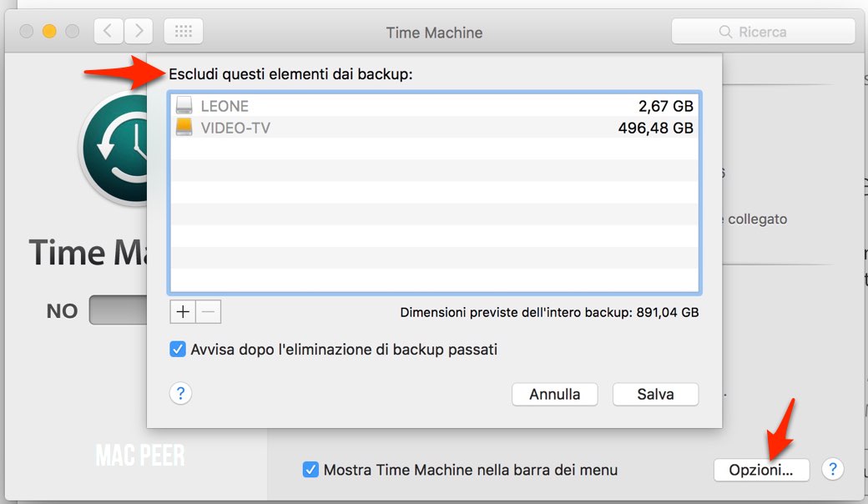Click the LEONE drive icon
This screenshot has width=868, height=504.
click(x=184, y=104)
